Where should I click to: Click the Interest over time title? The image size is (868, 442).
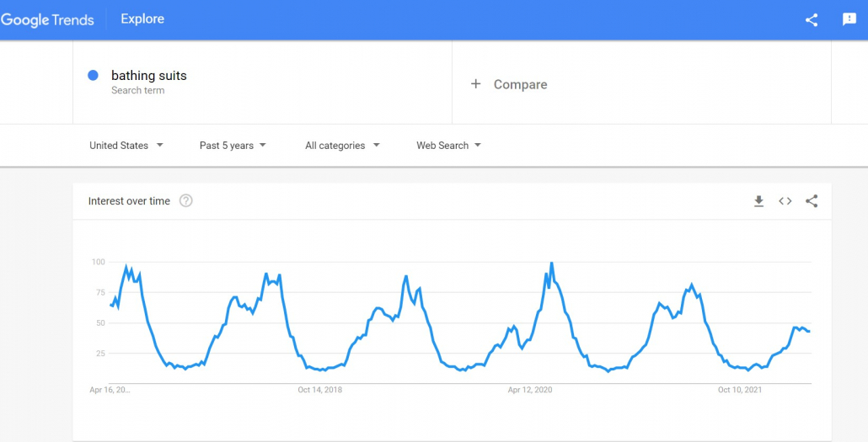tap(129, 201)
